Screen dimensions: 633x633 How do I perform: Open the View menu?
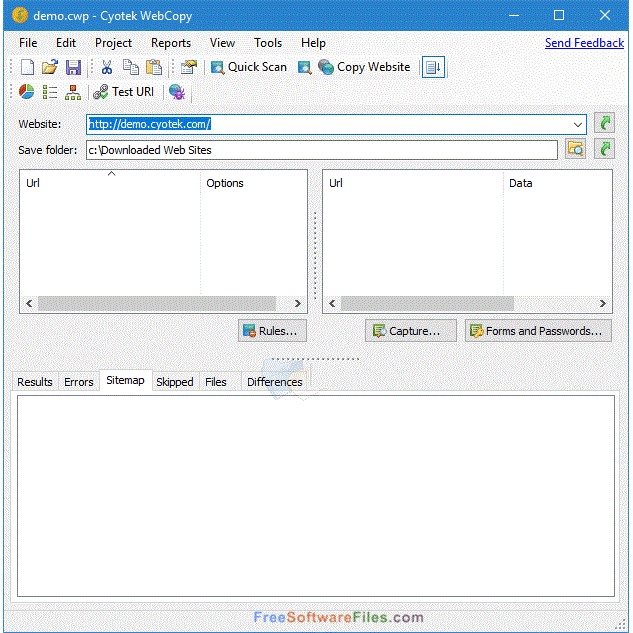[x=222, y=43]
